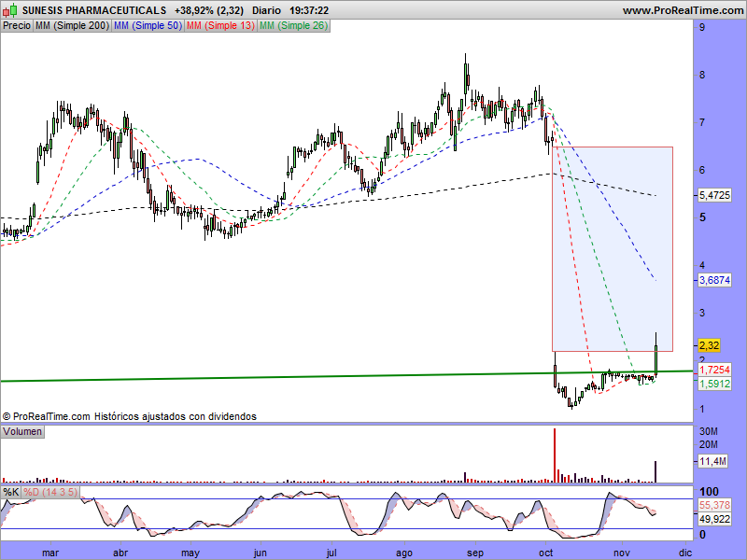This screenshot has height=560, width=747.
Task: Select the MM (Simple 200) label
Action: 71,25
